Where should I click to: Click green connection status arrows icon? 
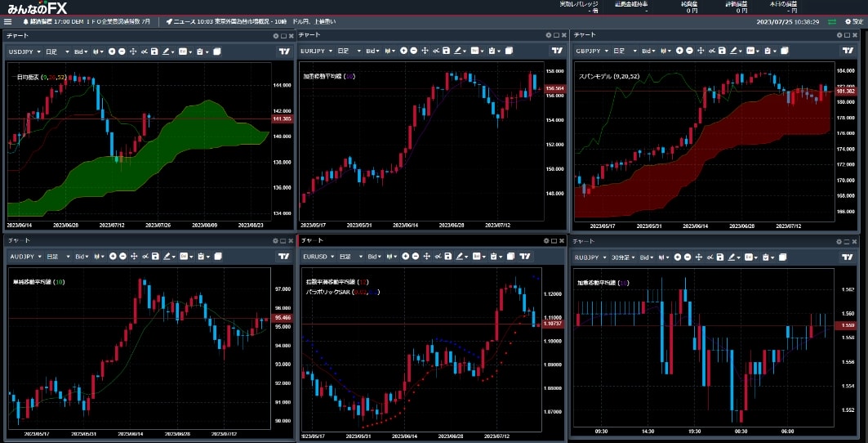point(832,21)
